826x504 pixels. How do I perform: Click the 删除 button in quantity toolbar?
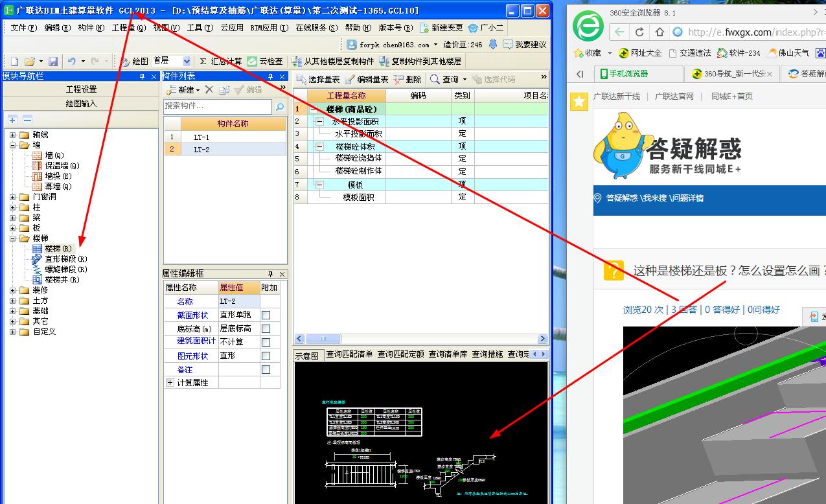(x=408, y=79)
